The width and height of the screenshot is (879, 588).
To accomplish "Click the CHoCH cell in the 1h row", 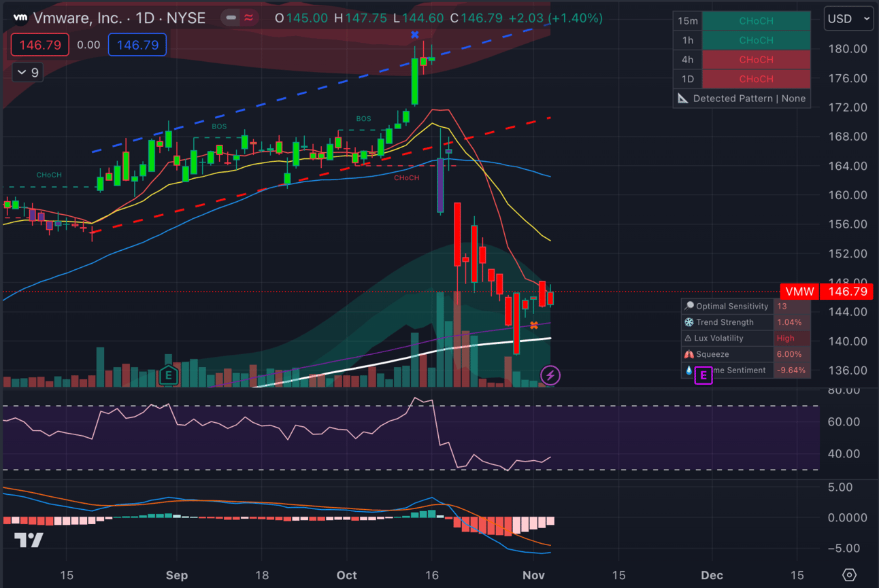I will click(x=756, y=40).
